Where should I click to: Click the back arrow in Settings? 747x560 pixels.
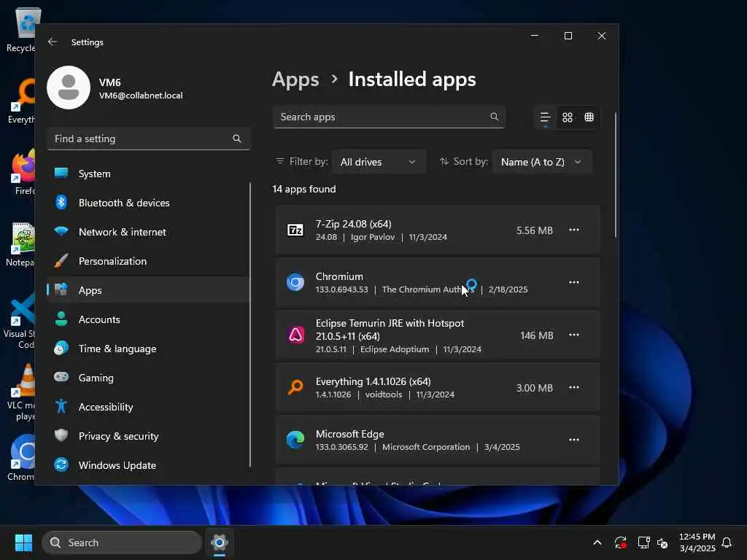pyautogui.click(x=53, y=42)
